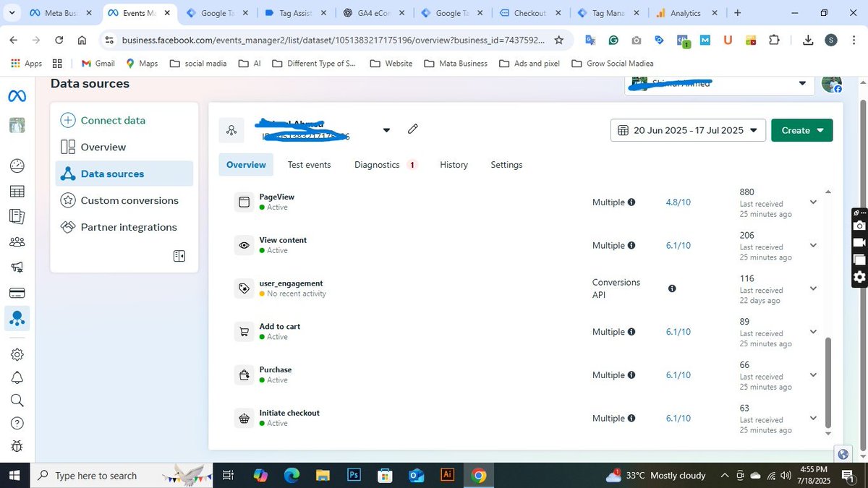The image size is (868, 488).
Task: Open the new browser tab button
Action: (x=737, y=13)
